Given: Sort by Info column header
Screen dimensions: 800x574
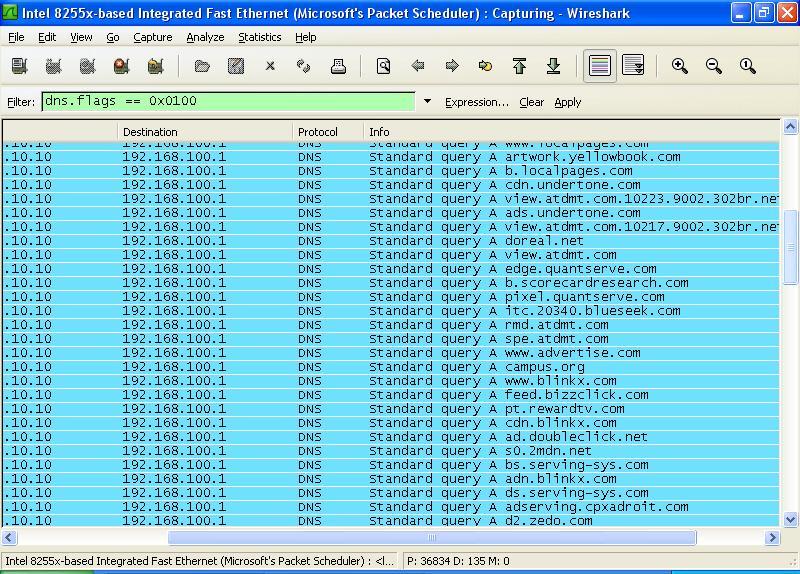Looking at the screenshot, I should pos(571,132).
